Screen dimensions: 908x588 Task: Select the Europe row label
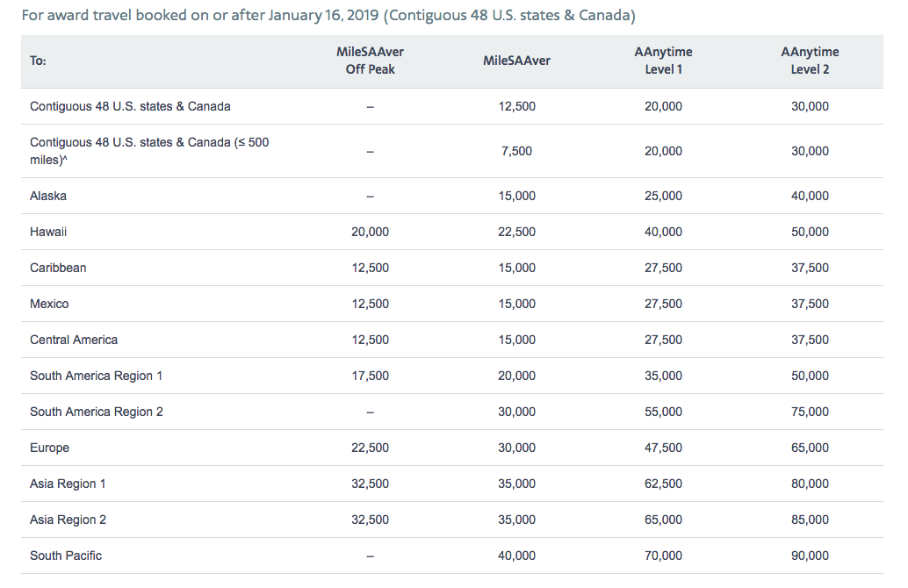coord(49,448)
